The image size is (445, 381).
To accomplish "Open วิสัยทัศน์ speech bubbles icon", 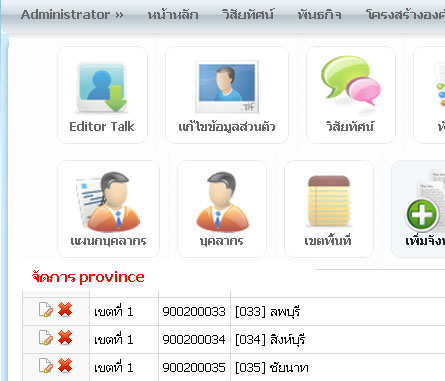I will tap(351, 82).
